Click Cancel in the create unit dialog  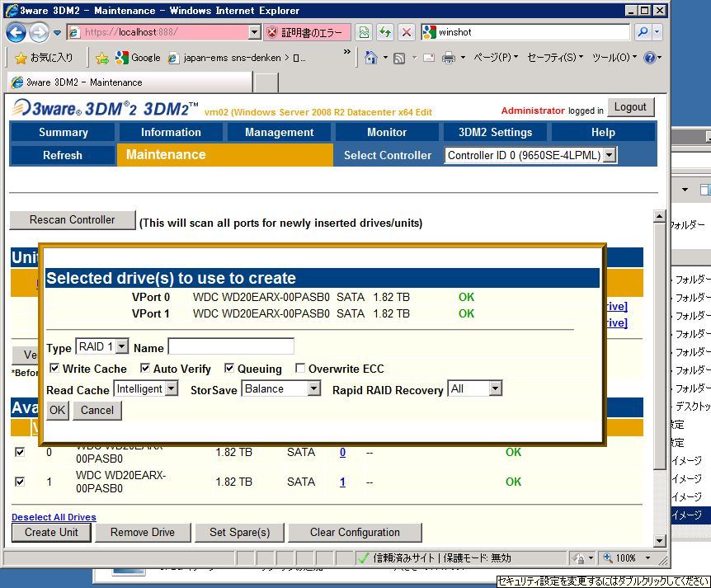tap(97, 411)
